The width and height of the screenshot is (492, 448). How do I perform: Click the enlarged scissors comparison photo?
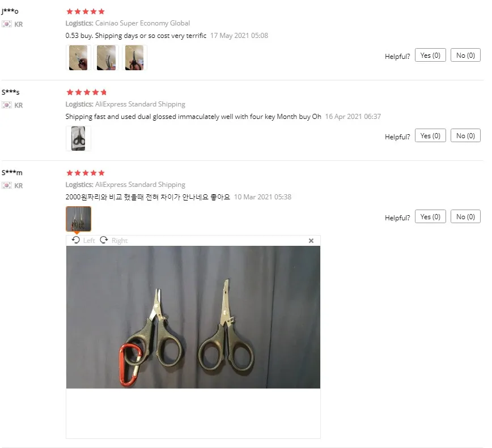(x=193, y=317)
